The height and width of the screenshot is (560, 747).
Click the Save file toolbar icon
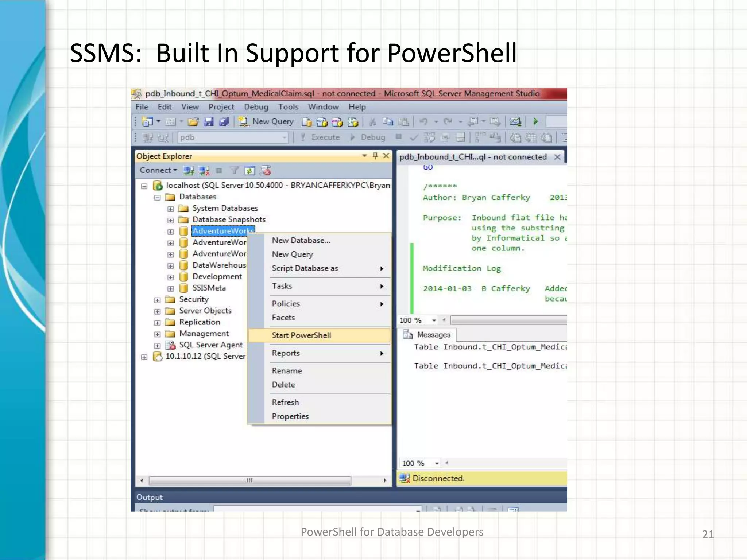point(209,121)
